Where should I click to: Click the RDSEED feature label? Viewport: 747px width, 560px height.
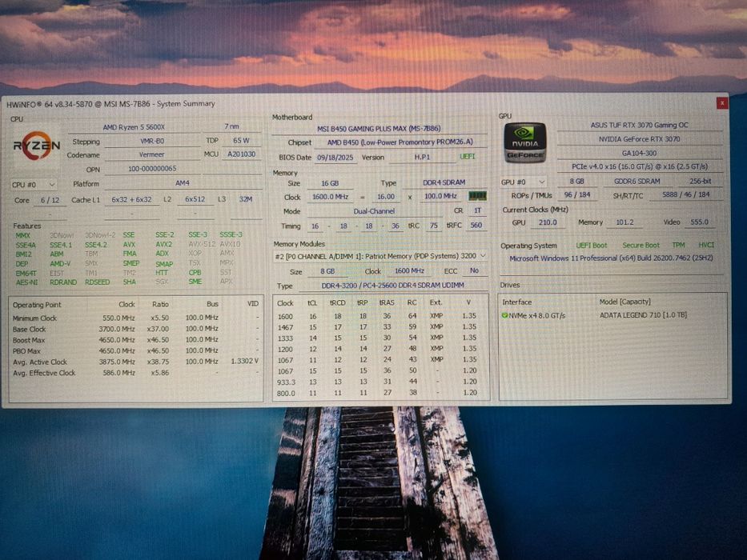[x=97, y=282]
